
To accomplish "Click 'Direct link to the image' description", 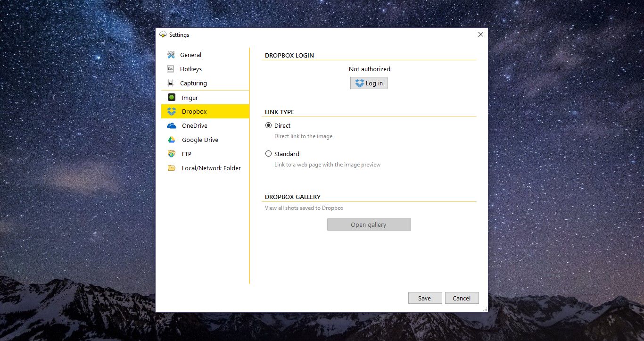I will [304, 136].
